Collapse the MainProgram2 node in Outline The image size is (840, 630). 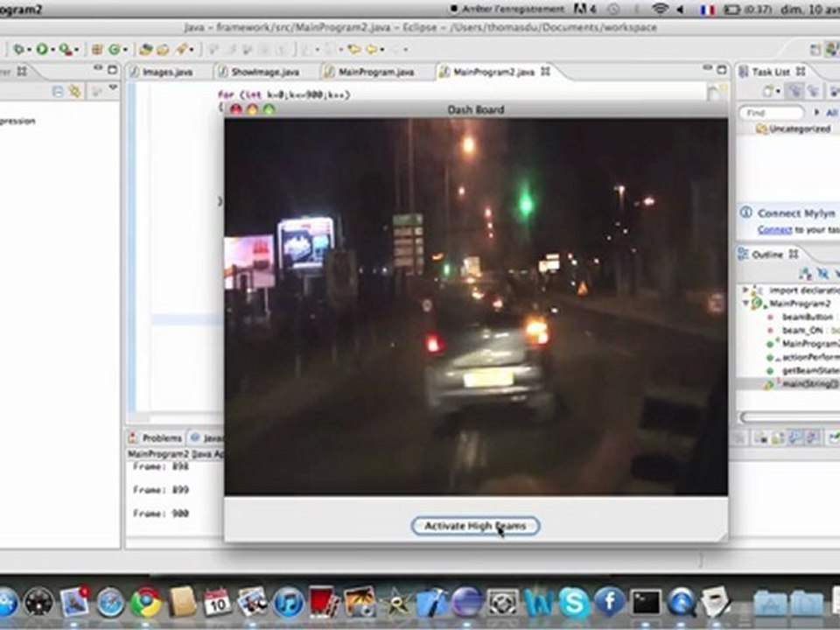tap(745, 304)
